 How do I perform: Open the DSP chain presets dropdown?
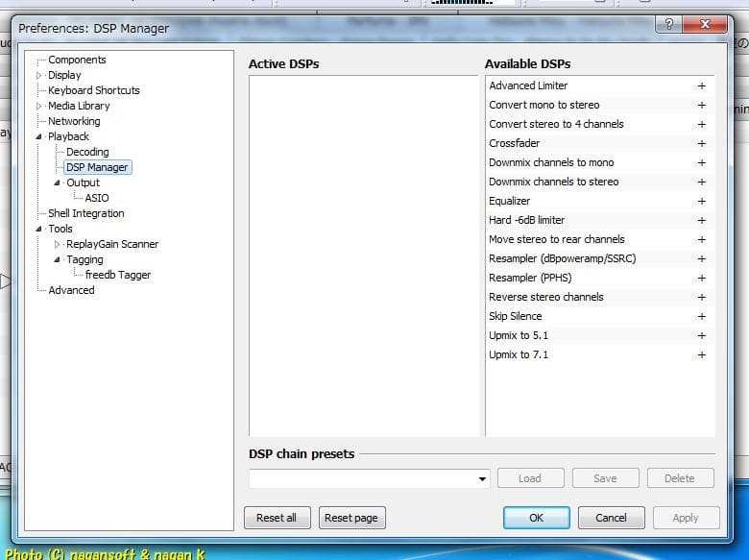point(482,478)
